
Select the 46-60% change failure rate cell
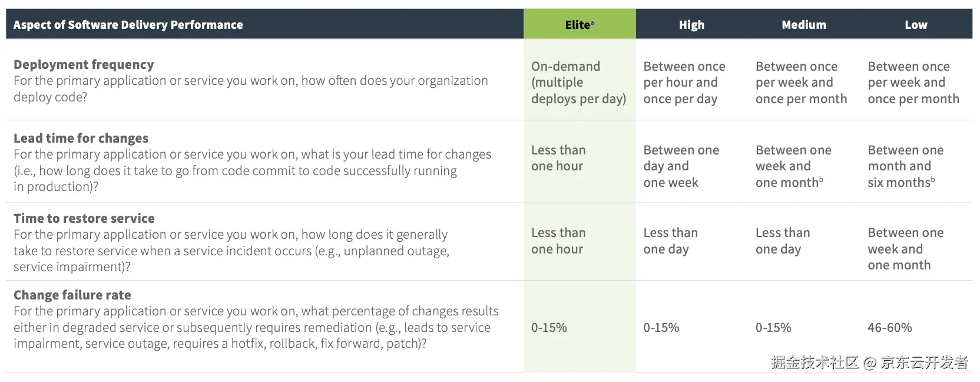pos(889,327)
